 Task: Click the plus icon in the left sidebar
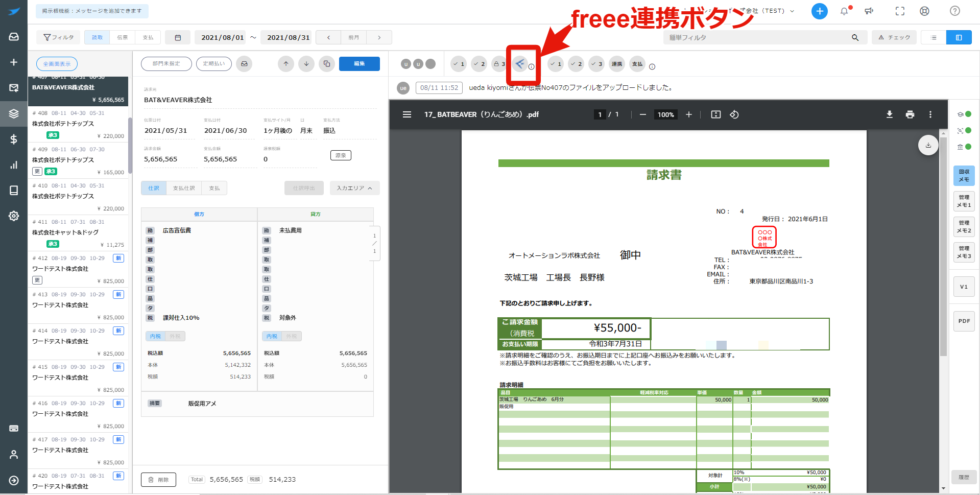[x=14, y=62]
